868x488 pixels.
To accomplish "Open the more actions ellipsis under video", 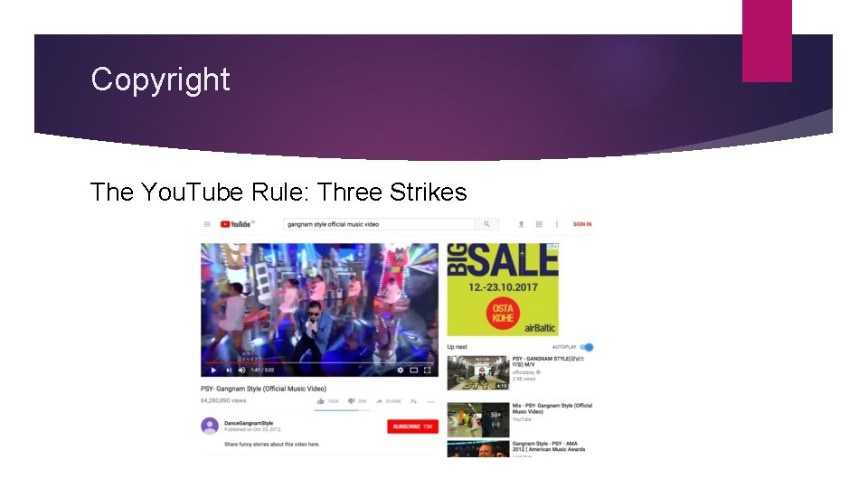I will pos(430,401).
